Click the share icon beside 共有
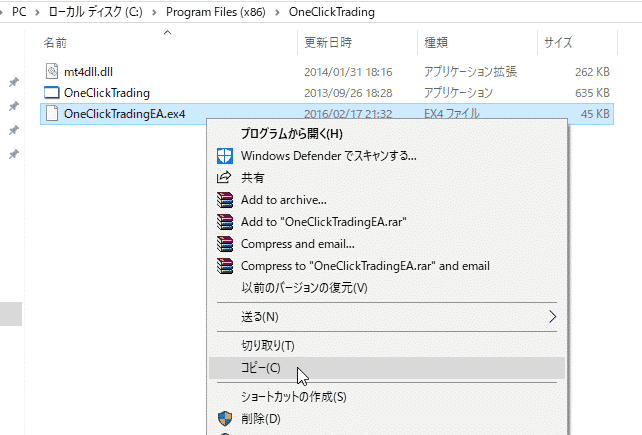 224,178
